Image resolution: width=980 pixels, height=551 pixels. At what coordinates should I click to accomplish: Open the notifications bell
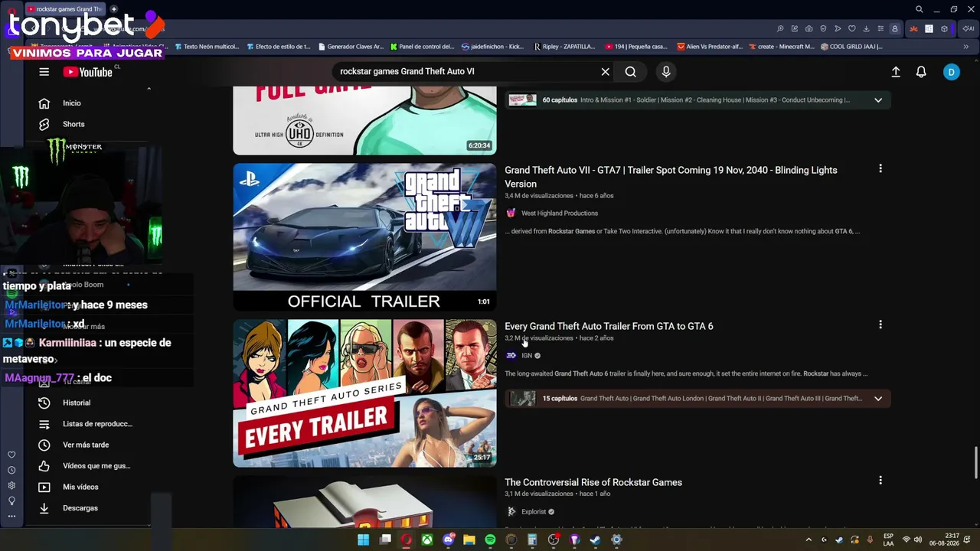pos(921,72)
